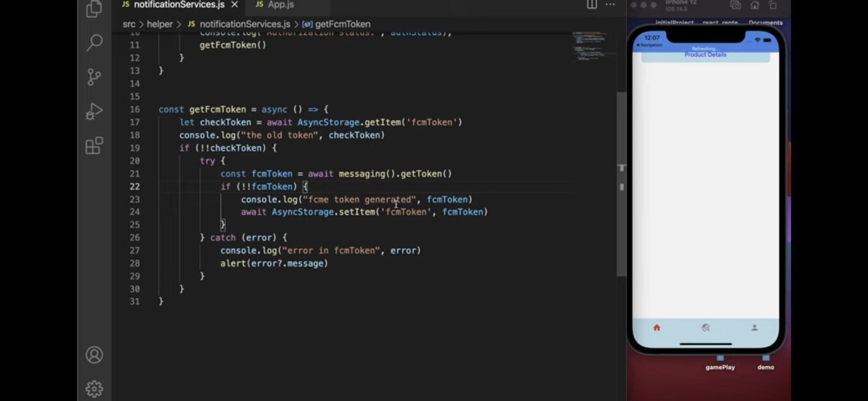Image resolution: width=868 pixels, height=401 pixels.
Task: Open the Manage gear settings menu
Action: click(94, 388)
